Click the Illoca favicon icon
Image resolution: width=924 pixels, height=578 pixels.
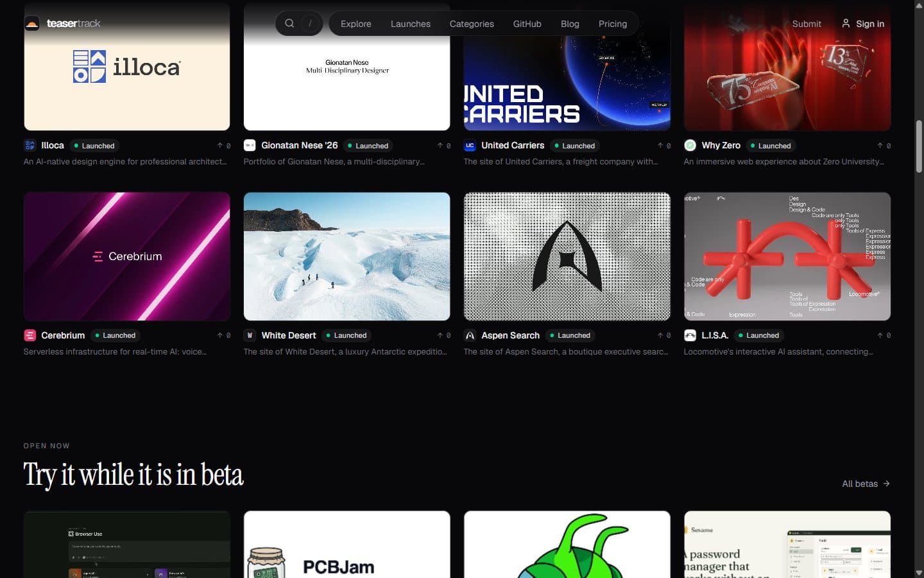(30, 146)
